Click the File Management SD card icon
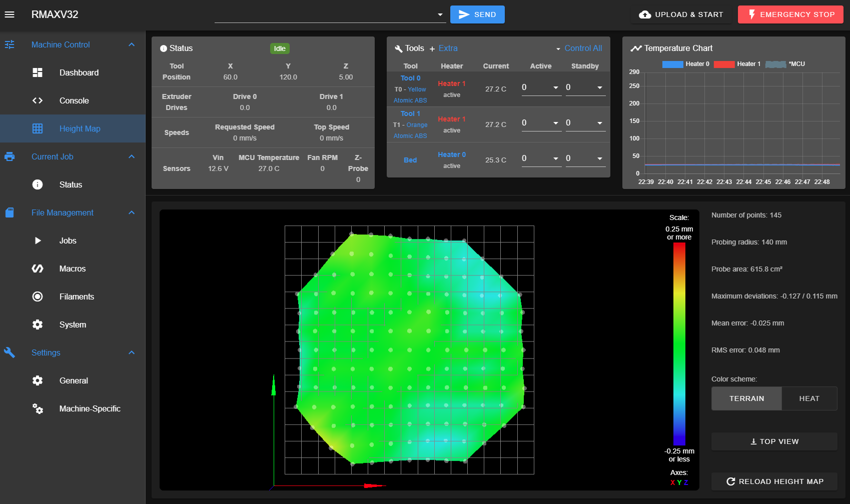This screenshot has width=850, height=504. 10,212
